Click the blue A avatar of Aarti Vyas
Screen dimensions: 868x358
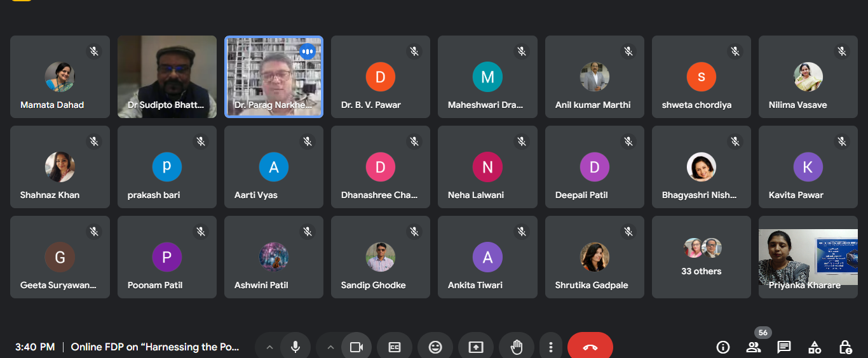[274, 168]
